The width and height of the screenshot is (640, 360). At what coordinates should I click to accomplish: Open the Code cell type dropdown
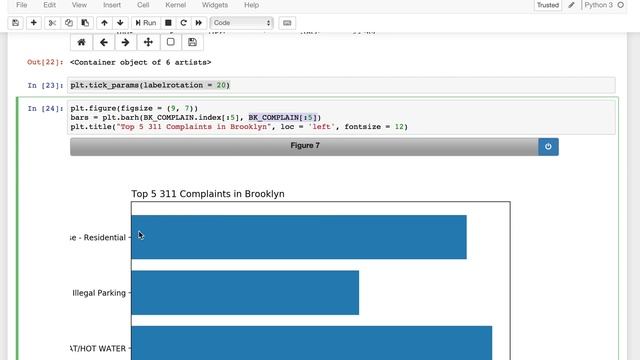pos(241,23)
